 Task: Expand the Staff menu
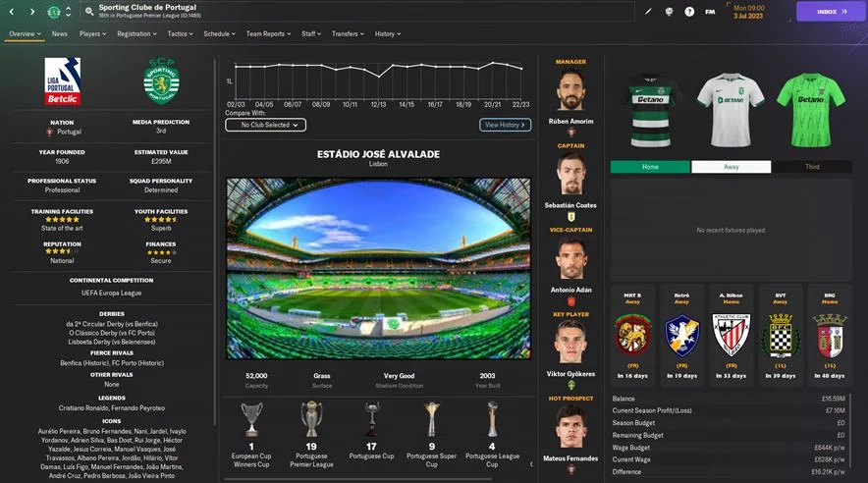[311, 33]
